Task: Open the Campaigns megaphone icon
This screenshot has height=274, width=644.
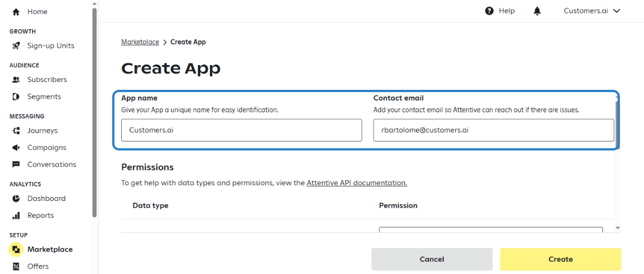Action: pos(16,148)
